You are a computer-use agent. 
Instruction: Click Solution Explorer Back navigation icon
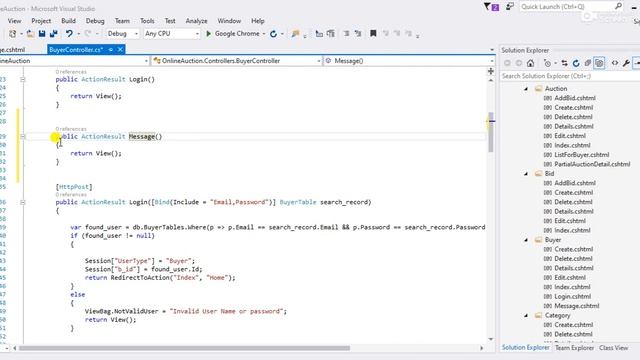507,63
